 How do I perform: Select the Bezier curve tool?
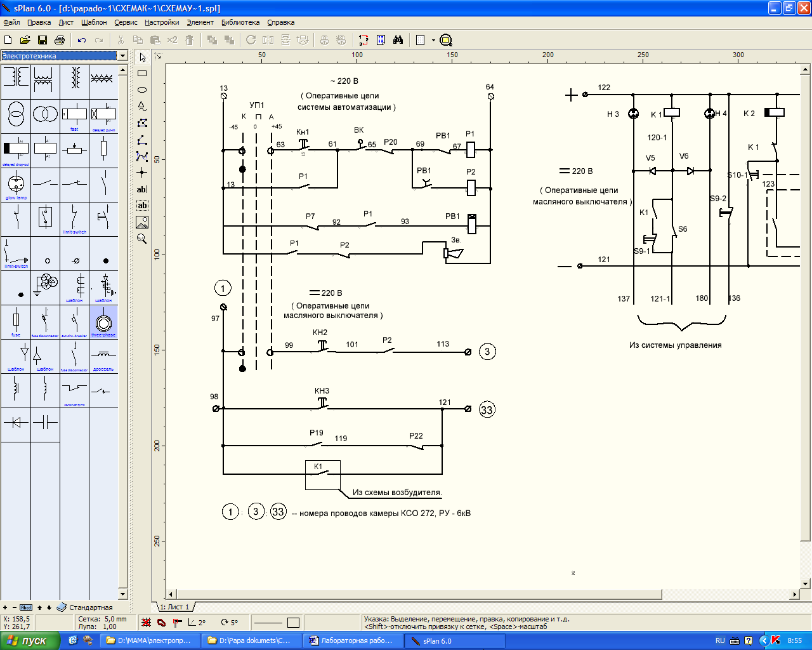point(142,156)
